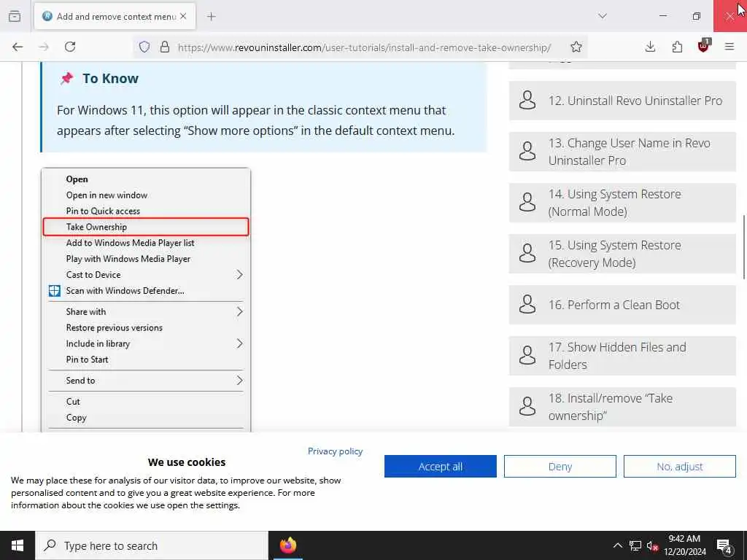Open '17. Show Hidden Files and Folders'
This screenshot has height=560, width=747.
[622, 356]
